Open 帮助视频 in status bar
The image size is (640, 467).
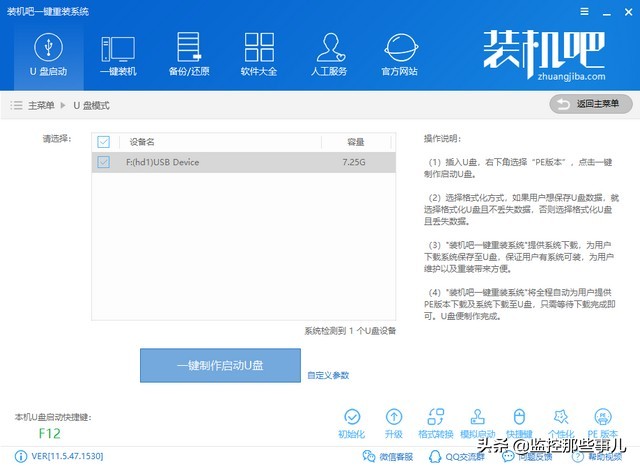(597, 456)
